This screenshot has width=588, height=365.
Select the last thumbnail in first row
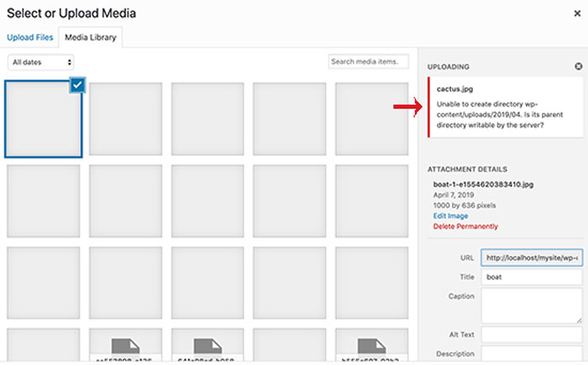372,119
